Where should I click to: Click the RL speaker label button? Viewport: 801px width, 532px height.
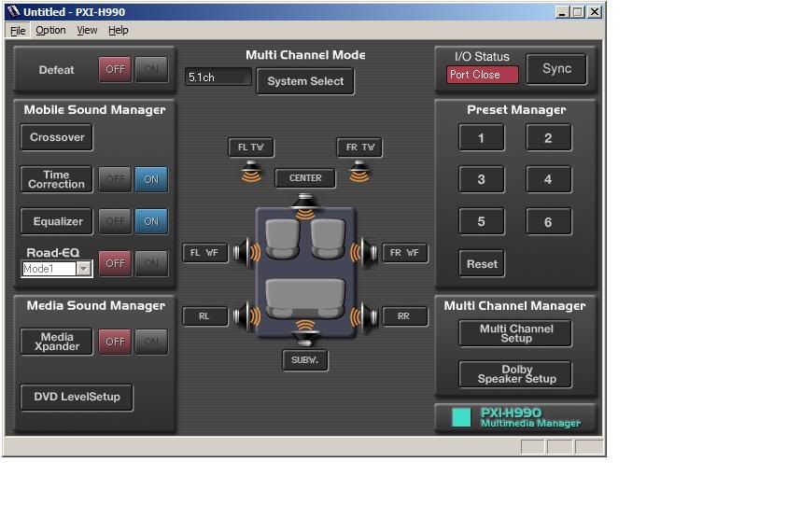point(204,316)
